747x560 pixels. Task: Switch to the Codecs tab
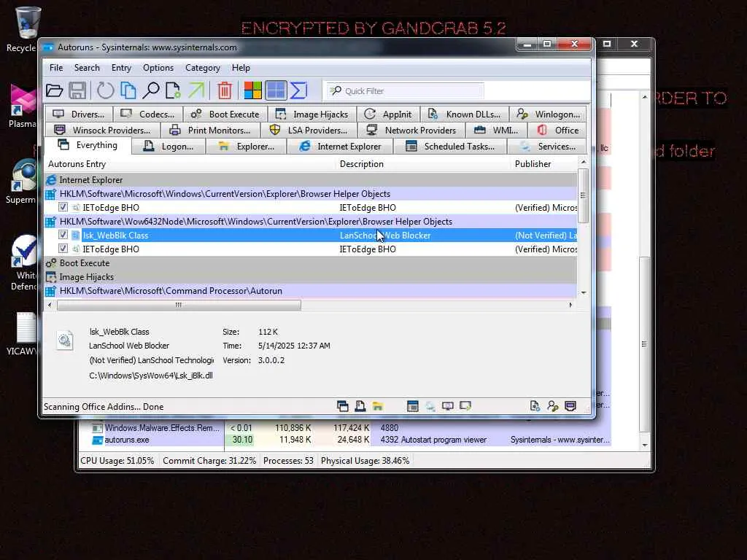pyautogui.click(x=148, y=114)
